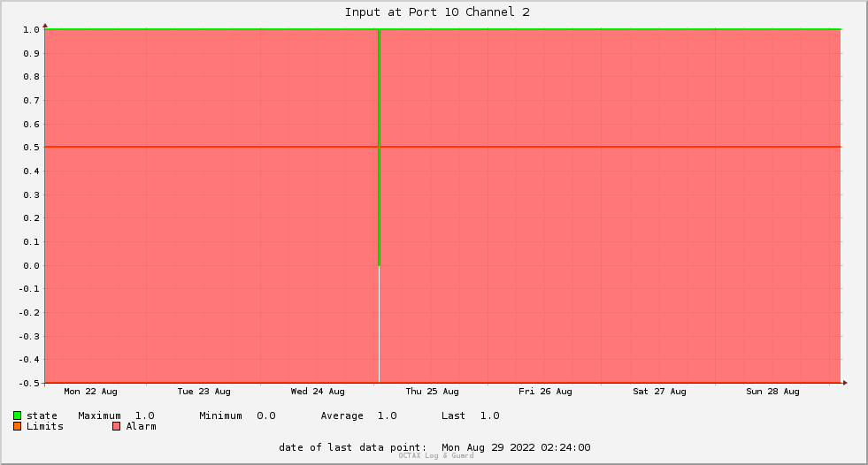Click the y-axis value -0.1
868x465 pixels.
click(x=29, y=288)
